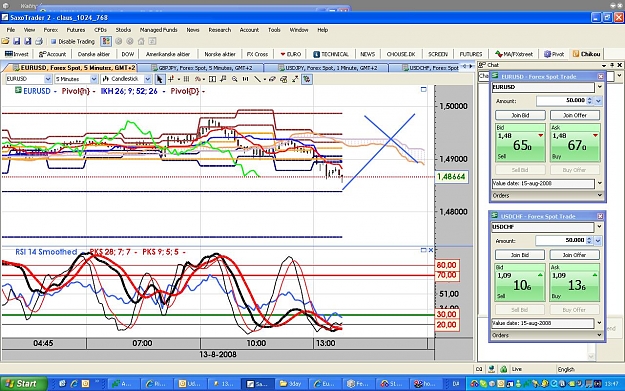Click the FX Cross workspace button
Image resolution: width=625 pixels, height=391 pixels.
tap(257, 54)
